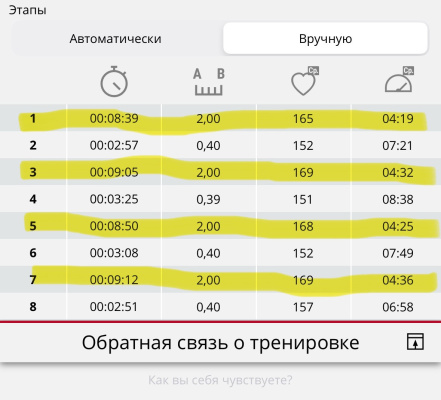
Task: Click the Этапы section heading
Action: [x=27, y=10]
